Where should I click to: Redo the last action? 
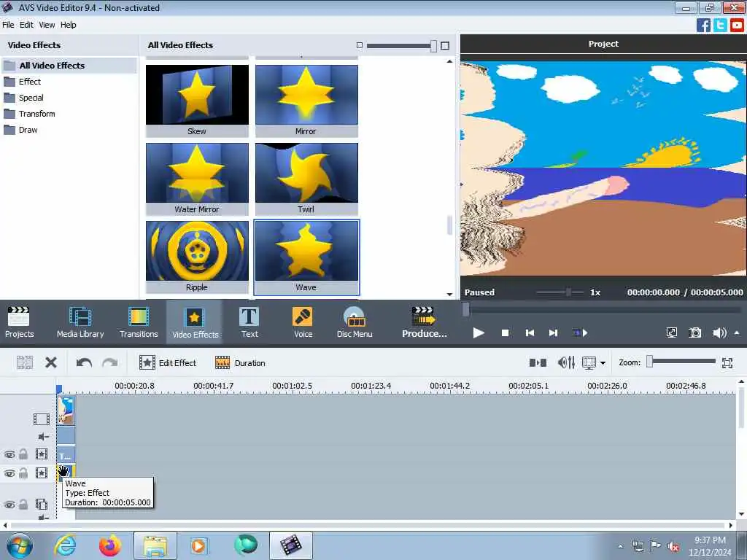110,363
